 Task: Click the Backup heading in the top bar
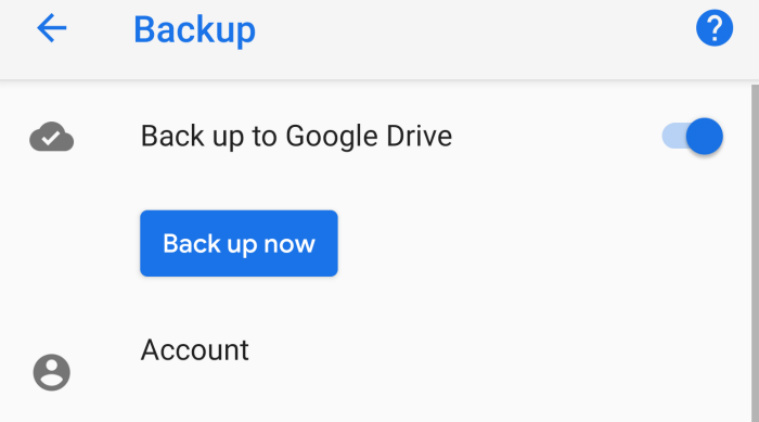click(x=194, y=30)
